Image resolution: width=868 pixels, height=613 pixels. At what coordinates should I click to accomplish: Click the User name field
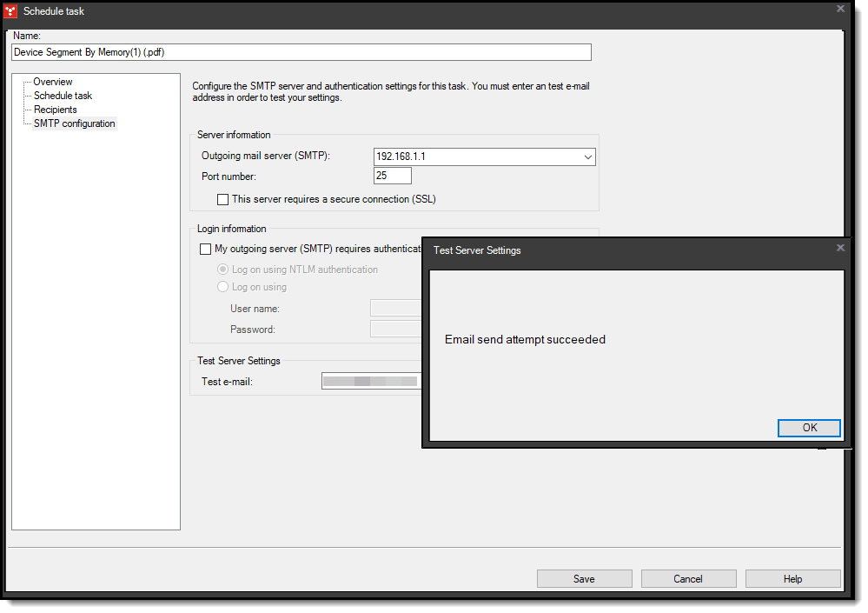pos(395,308)
